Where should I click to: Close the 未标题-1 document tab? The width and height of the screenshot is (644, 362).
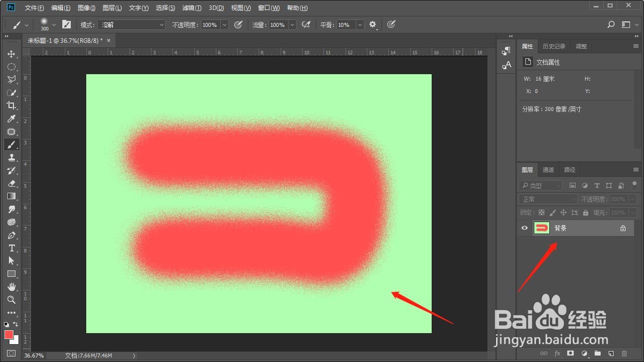pyautogui.click(x=109, y=40)
